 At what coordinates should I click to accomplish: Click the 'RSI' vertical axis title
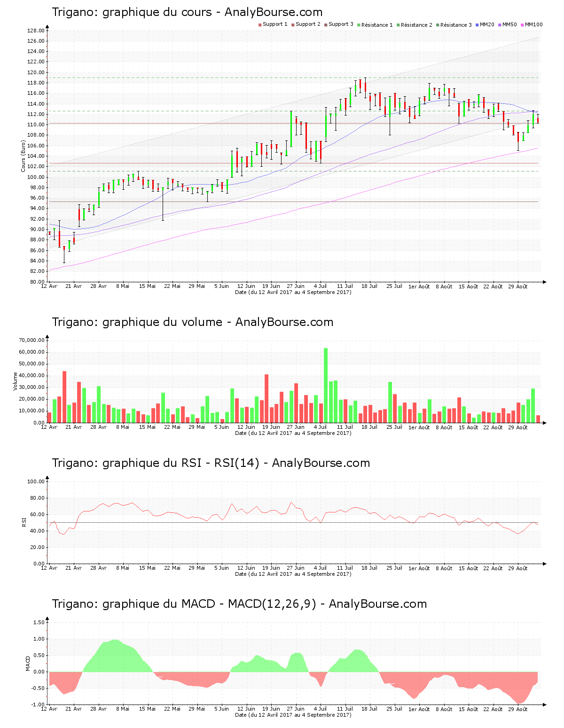tap(23, 522)
